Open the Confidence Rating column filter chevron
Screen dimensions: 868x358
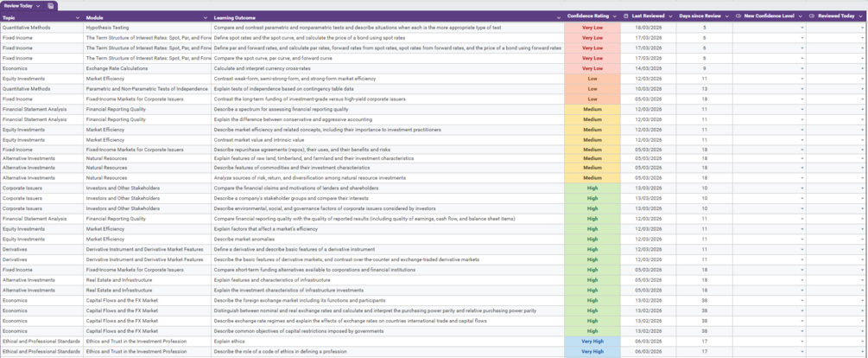[614, 16]
